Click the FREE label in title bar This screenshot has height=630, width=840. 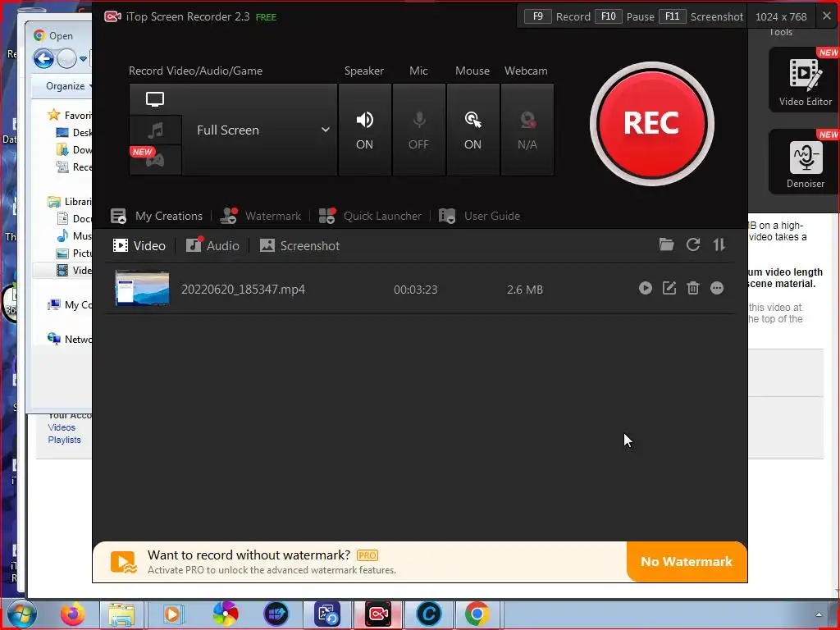tap(267, 18)
